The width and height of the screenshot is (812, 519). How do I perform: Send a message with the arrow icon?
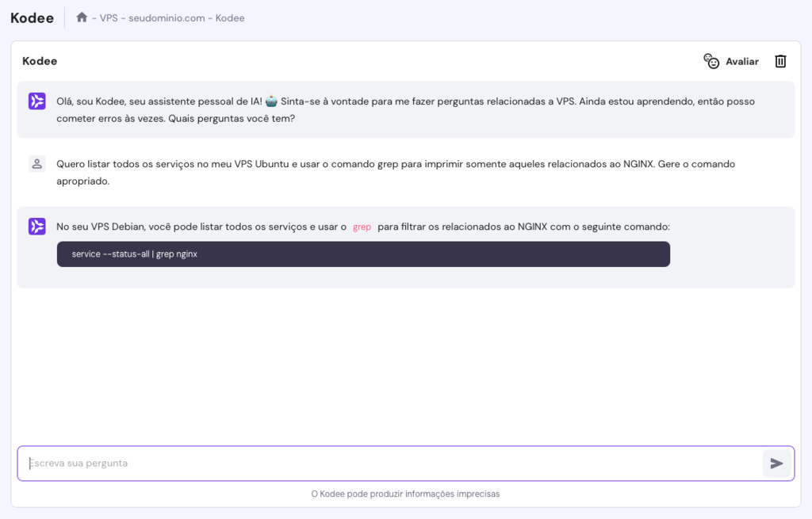point(777,464)
